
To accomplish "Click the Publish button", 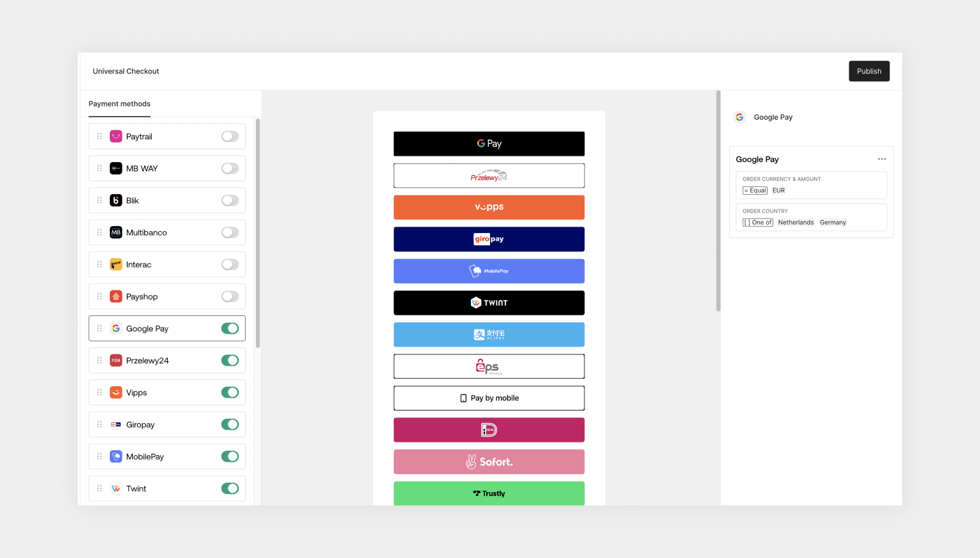I will [x=869, y=72].
